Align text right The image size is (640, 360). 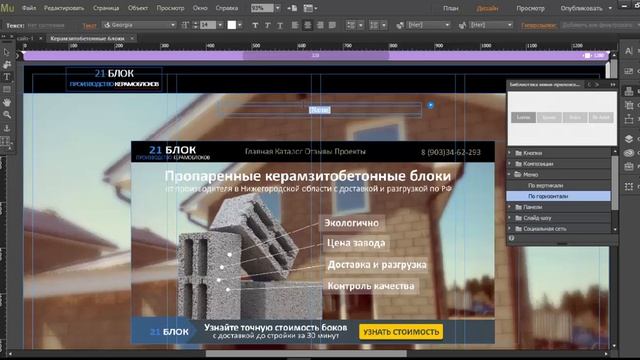(x=320, y=25)
